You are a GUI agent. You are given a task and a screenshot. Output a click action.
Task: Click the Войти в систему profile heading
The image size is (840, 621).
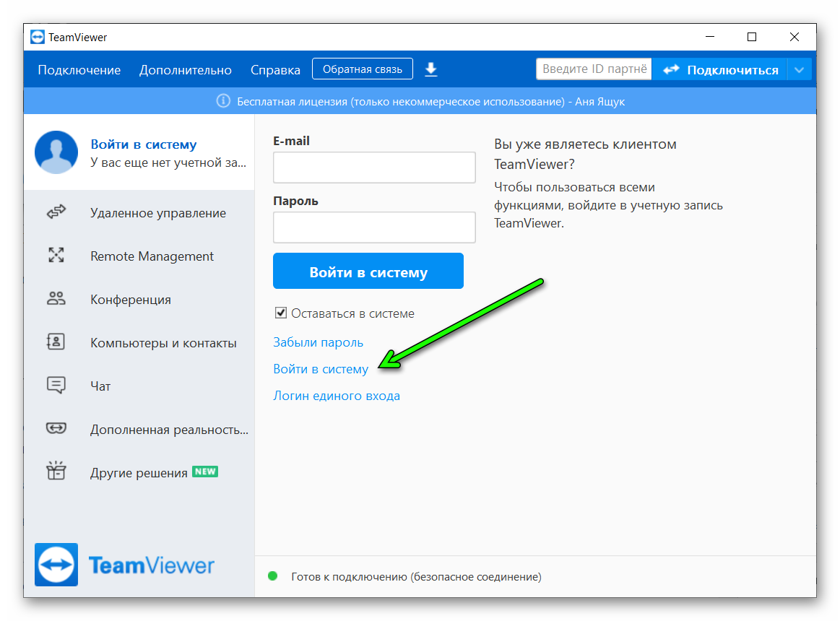[143, 144]
